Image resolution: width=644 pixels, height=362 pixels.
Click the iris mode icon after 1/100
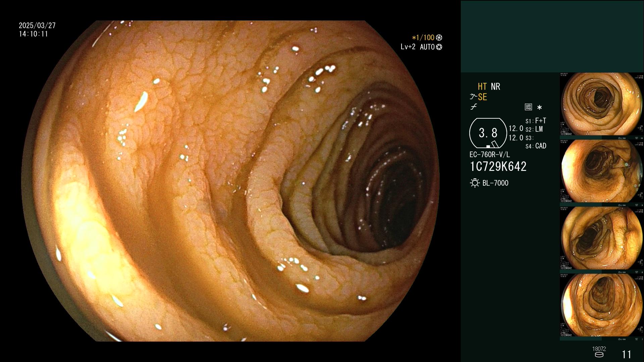(x=439, y=38)
